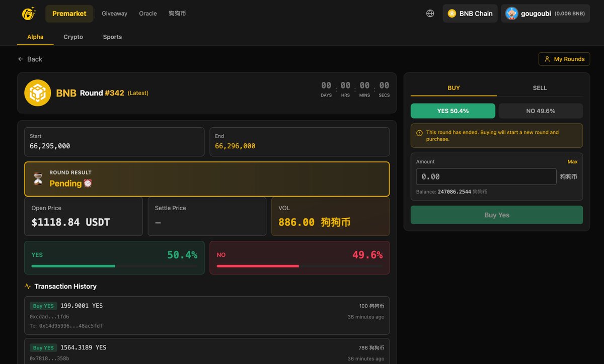Click the Buy YES badge on 199.9001 row
The height and width of the screenshot is (364, 604).
(x=43, y=306)
